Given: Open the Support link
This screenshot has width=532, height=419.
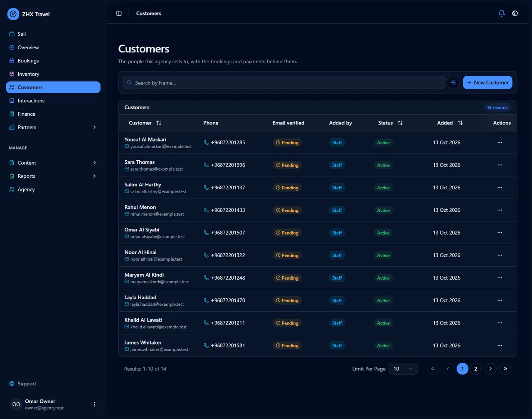Looking at the screenshot, I should [53, 384].
